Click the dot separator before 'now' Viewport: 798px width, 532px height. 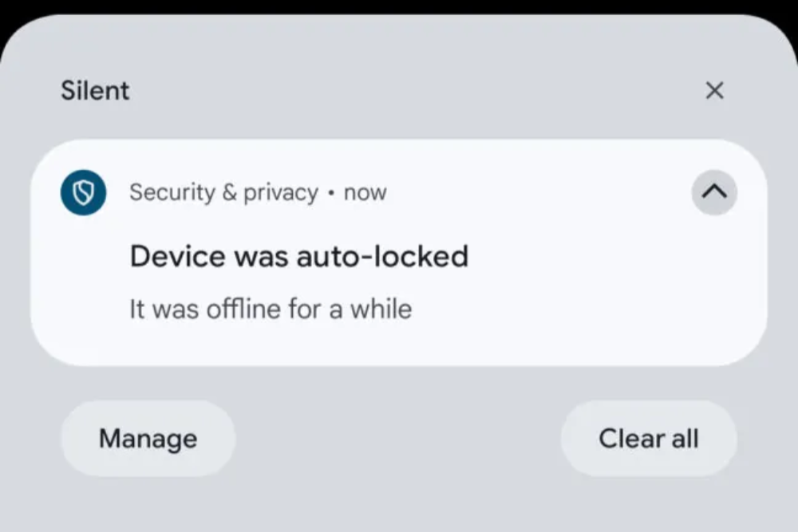pyautogui.click(x=331, y=193)
